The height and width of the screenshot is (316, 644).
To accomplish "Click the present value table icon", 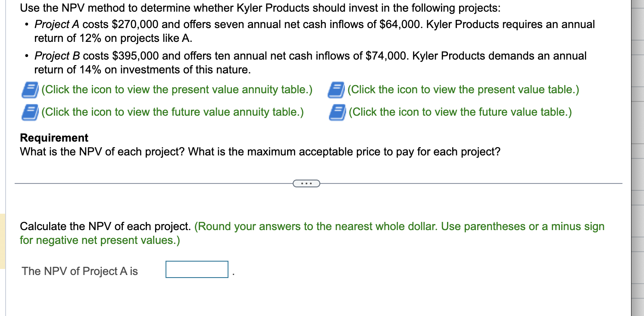I will tap(337, 89).
